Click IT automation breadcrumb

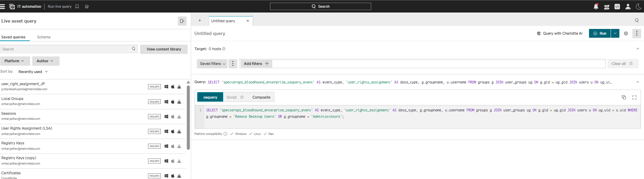pos(29,6)
